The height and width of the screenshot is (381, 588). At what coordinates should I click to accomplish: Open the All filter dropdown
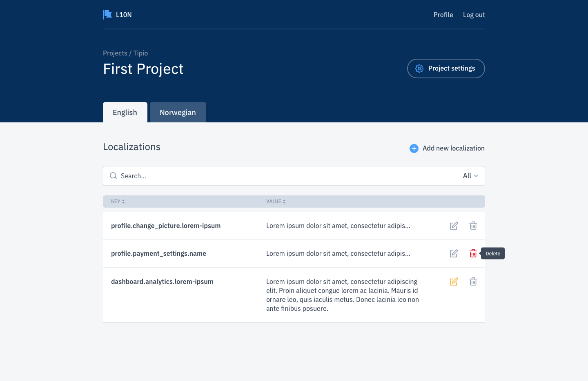(467, 175)
